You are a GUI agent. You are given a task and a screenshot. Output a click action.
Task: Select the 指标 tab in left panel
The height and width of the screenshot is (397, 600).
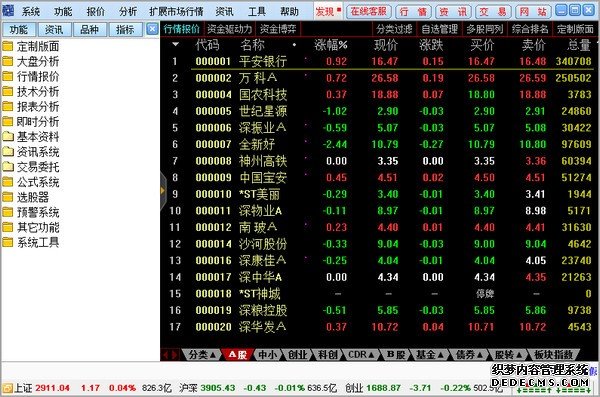coord(125,29)
